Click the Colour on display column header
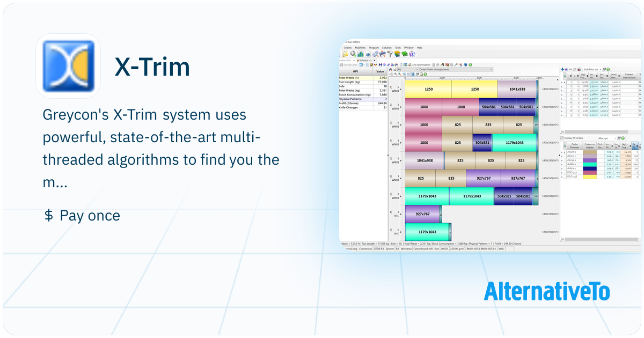The height and width of the screenshot is (338, 644). [590, 146]
